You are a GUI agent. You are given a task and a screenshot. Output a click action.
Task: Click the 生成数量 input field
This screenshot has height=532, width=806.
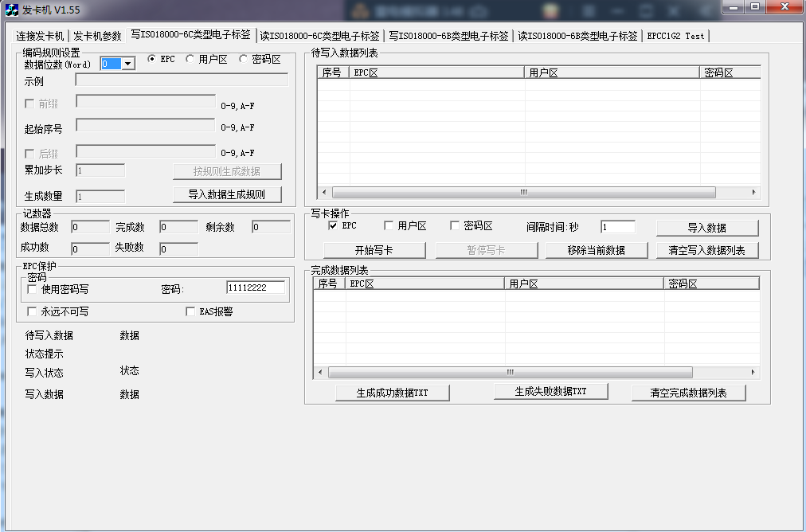(x=100, y=196)
